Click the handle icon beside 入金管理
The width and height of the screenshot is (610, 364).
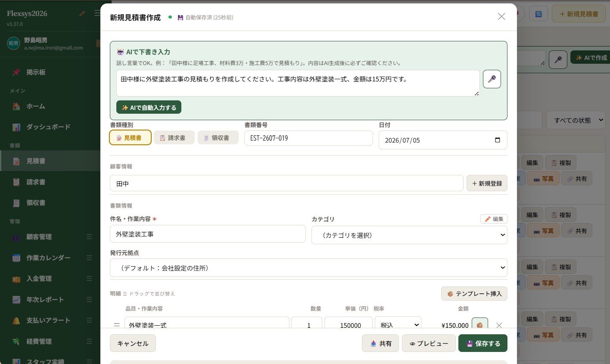(89, 279)
